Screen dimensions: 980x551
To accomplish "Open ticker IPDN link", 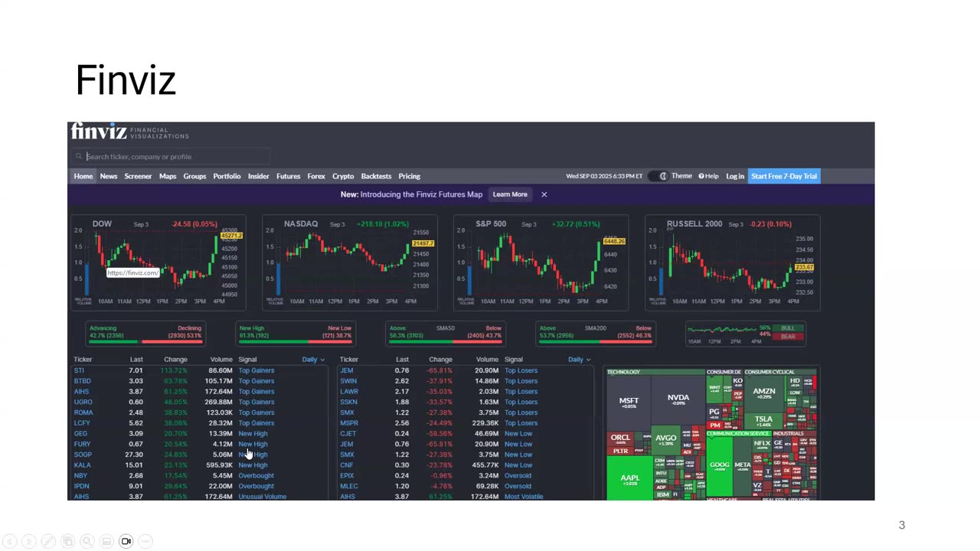I will (x=81, y=486).
